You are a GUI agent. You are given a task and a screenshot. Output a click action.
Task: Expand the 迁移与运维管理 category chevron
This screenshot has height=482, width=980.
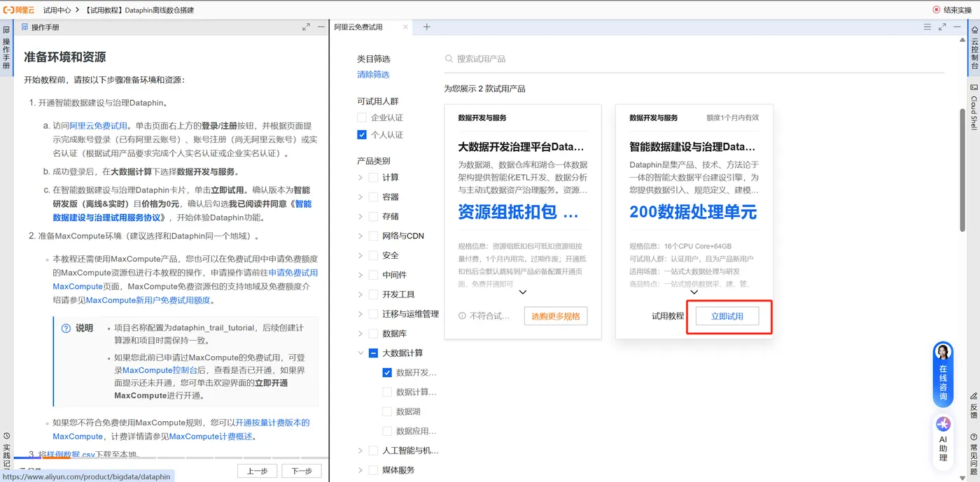coord(360,314)
